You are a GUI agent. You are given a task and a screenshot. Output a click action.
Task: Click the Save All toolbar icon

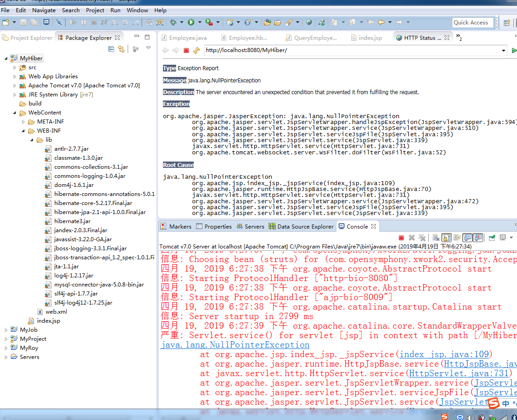[34, 23]
